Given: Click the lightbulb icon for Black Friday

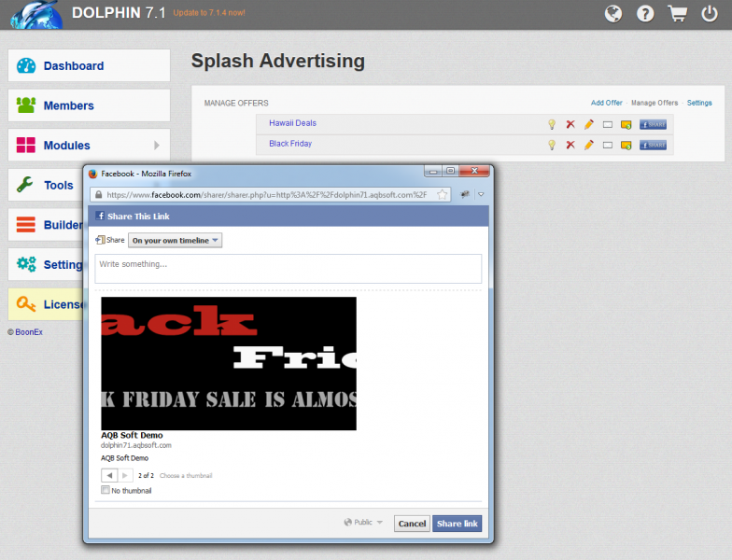Looking at the screenshot, I should click(x=552, y=145).
